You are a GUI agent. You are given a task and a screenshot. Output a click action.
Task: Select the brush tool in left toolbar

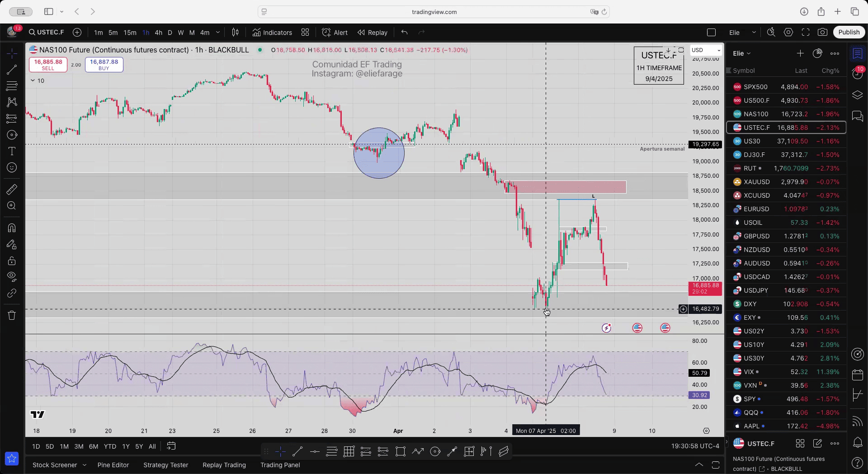(x=12, y=135)
